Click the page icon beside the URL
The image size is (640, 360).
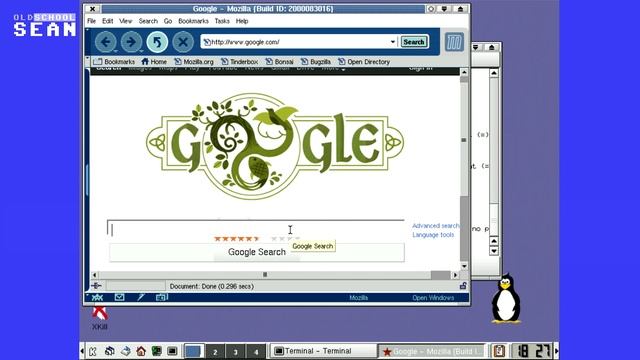tap(207, 42)
